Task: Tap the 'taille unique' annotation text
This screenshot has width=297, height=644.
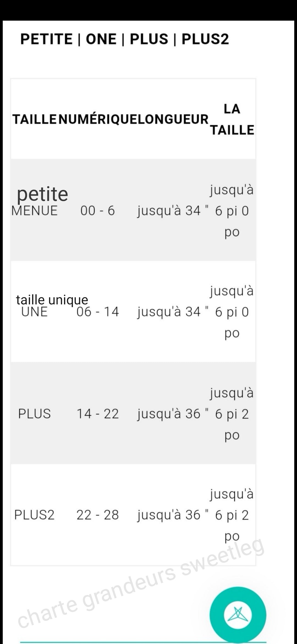Action: pos(52,300)
